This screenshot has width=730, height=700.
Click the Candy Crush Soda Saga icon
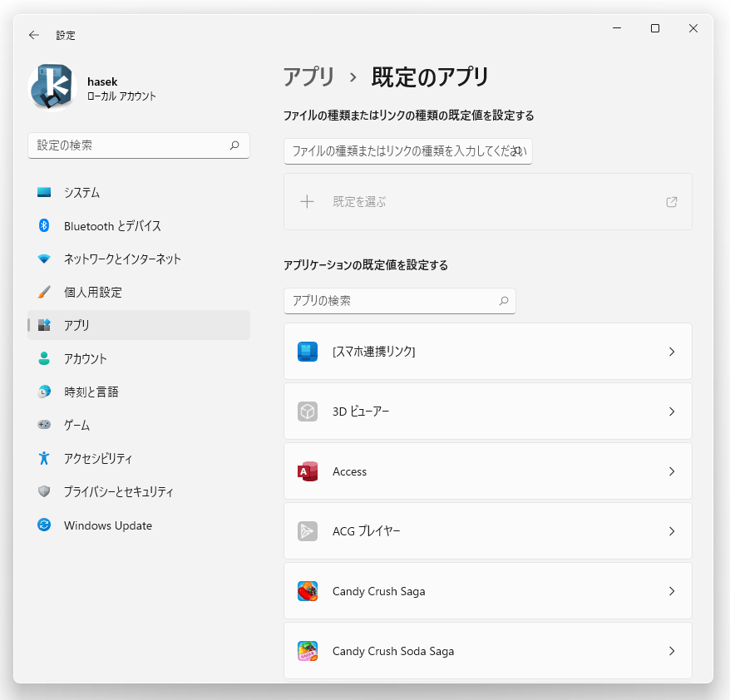(x=308, y=651)
